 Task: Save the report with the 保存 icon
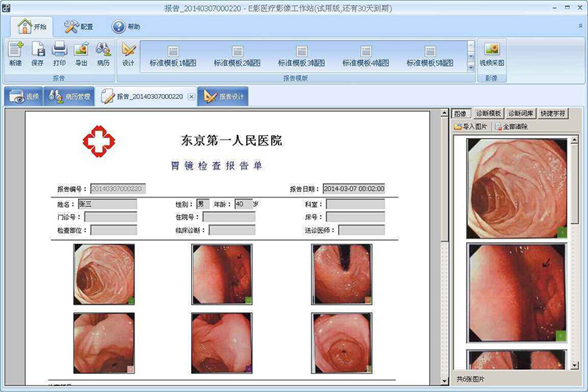coord(37,54)
